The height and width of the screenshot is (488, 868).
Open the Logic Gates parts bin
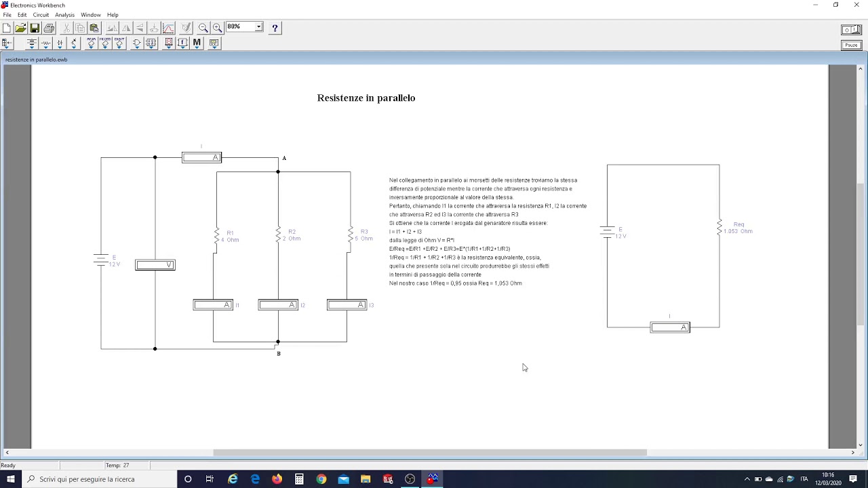(x=136, y=43)
